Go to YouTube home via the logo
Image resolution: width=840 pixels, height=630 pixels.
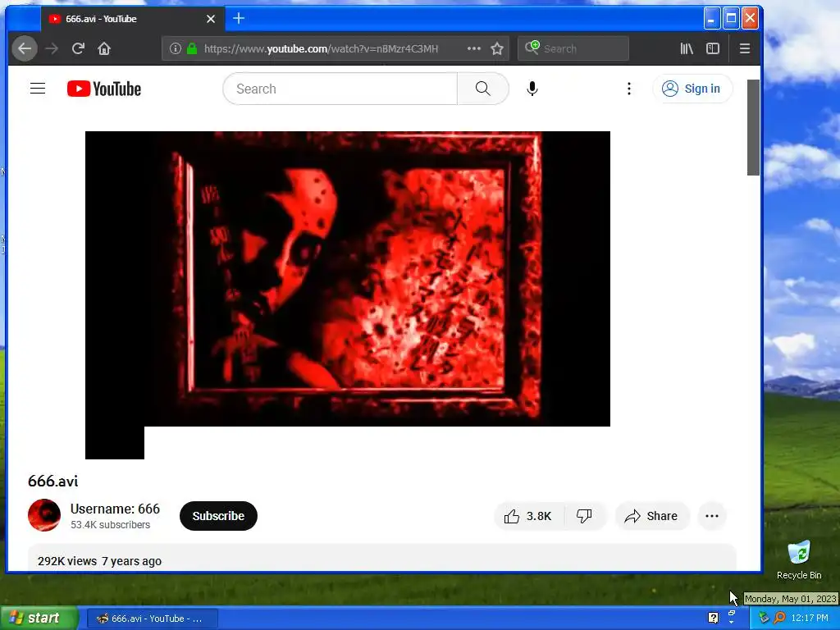104,89
